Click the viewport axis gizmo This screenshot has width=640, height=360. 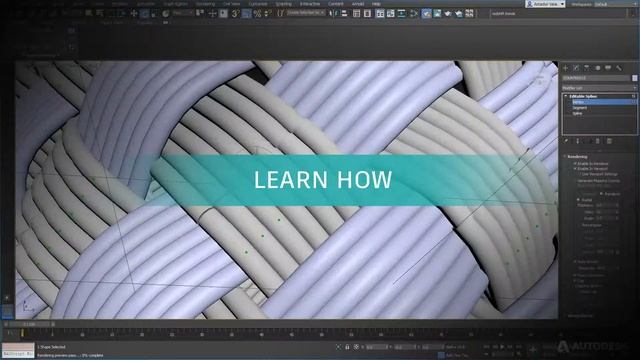(28, 307)
